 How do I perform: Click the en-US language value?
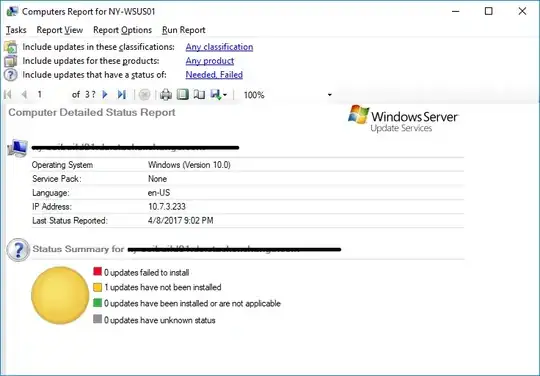(x=159, y=193)
